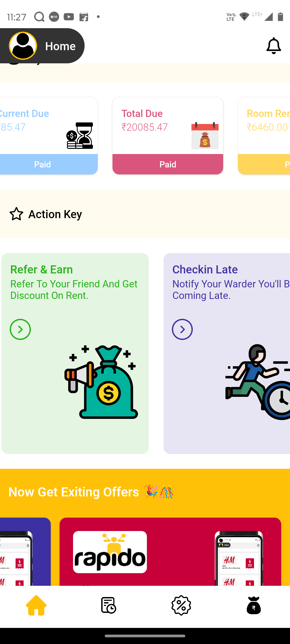Image resolution: width=290 pixels, height=644 pixels.
Task: Tap the running man clock illustration
Action: [258, 382]
